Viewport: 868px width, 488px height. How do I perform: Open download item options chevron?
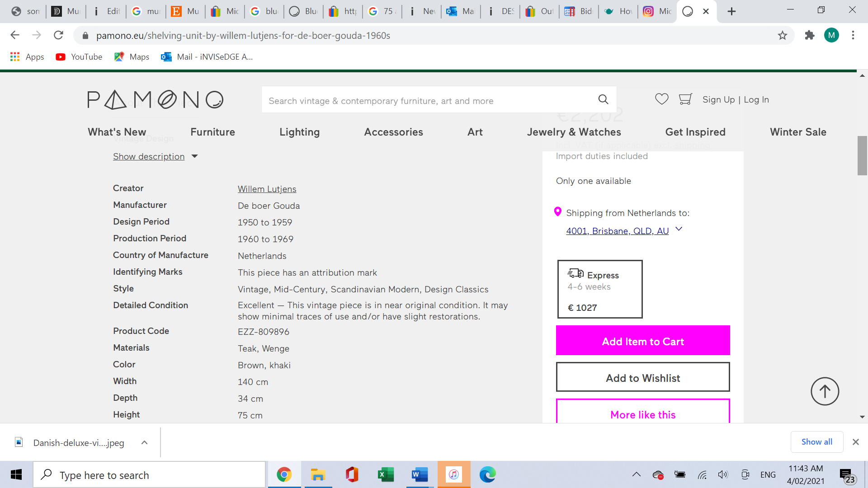click(144, 443)
